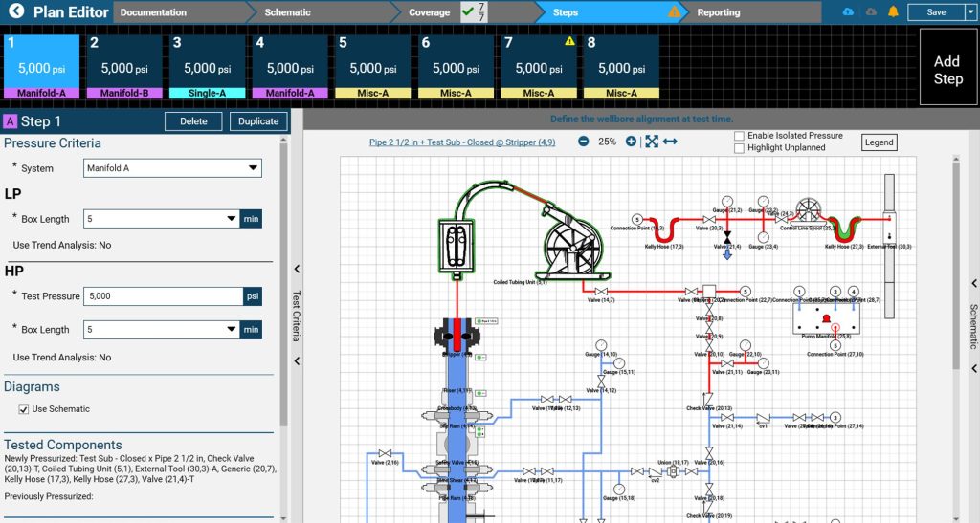Click Add Step button

947,67
